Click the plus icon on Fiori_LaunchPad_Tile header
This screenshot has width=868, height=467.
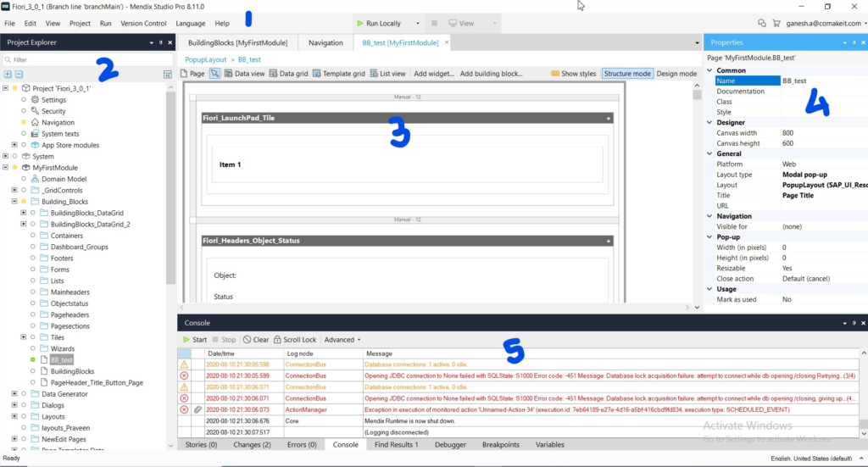click(609, 118)
